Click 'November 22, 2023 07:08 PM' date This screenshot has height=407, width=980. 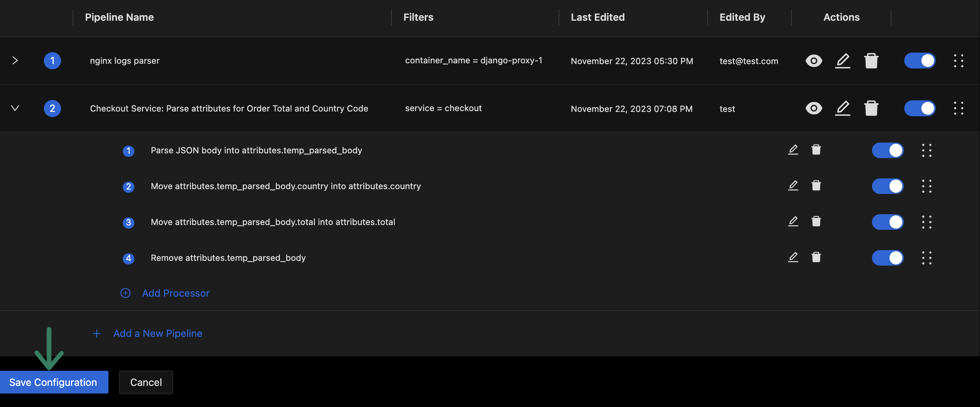click(x=632, y=109)
